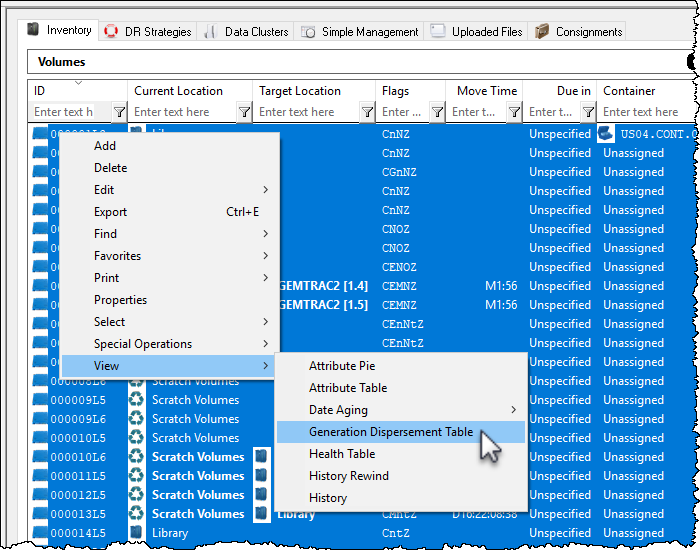
Task: Expand the Edit submenu
Action: pos(170,190)
